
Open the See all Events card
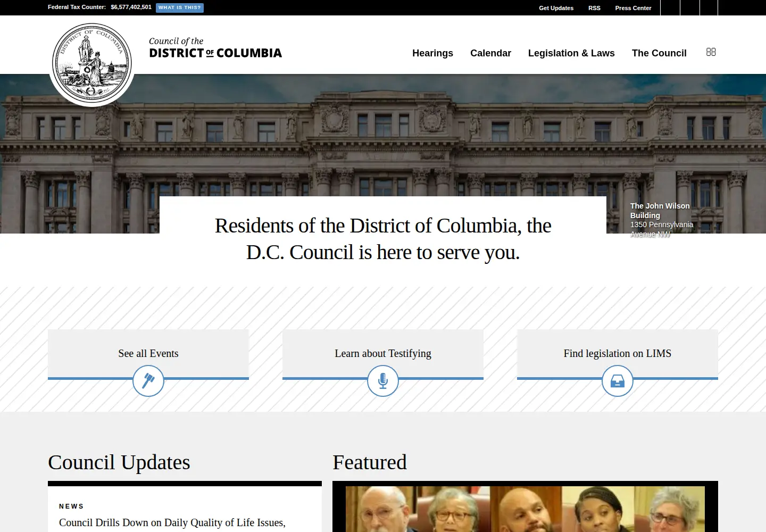(148, 353)
